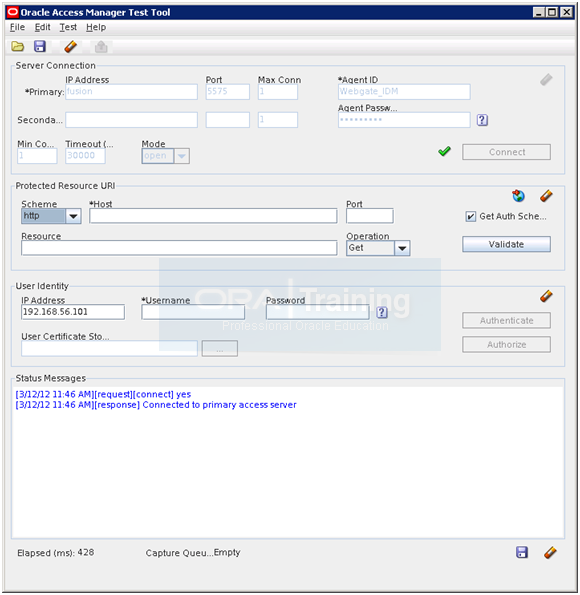Image resolution: width=580 pixels, height=595 pixels.
Task: Click the User Certificate Store field
Action: tap(109, 348)
